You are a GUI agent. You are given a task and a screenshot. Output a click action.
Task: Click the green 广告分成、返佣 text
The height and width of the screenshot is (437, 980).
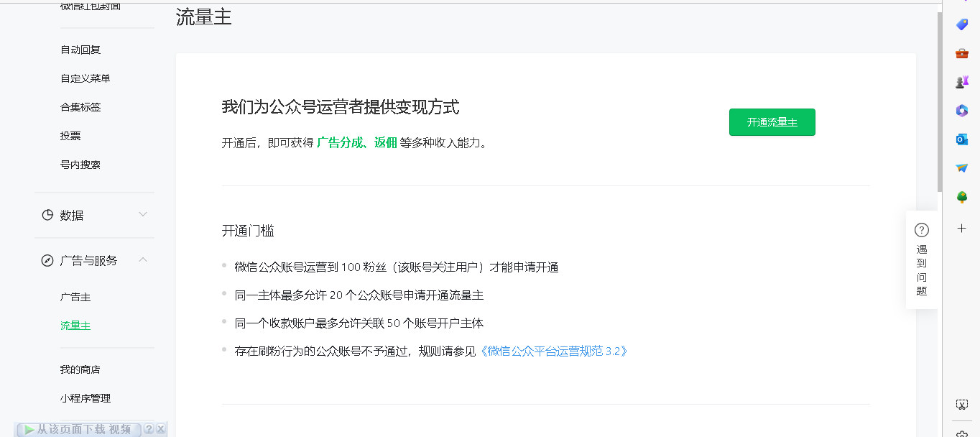tap(357, 142)
